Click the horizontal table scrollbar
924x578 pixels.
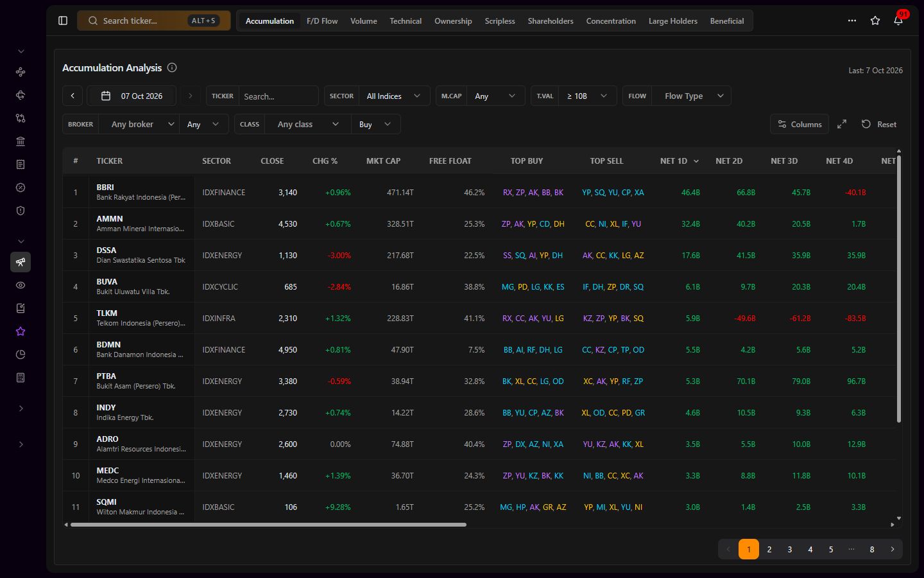tap(268, 525)
